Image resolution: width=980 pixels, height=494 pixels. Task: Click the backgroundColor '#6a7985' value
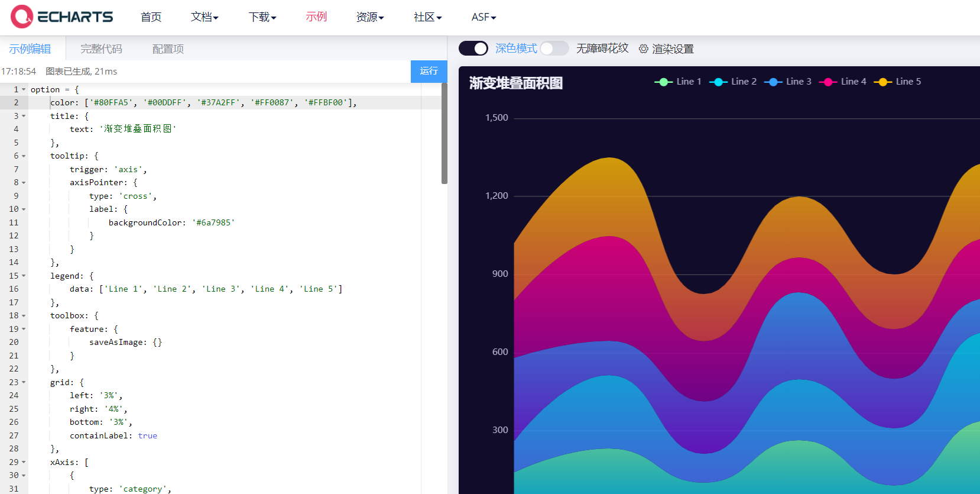point(213,222)
